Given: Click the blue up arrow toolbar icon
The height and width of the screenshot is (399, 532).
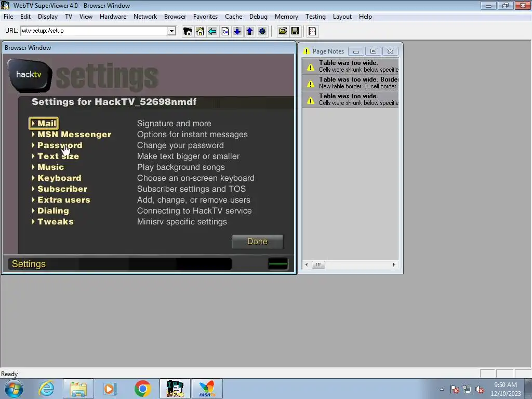Looking at the screenshot, I should click(250, 31).
